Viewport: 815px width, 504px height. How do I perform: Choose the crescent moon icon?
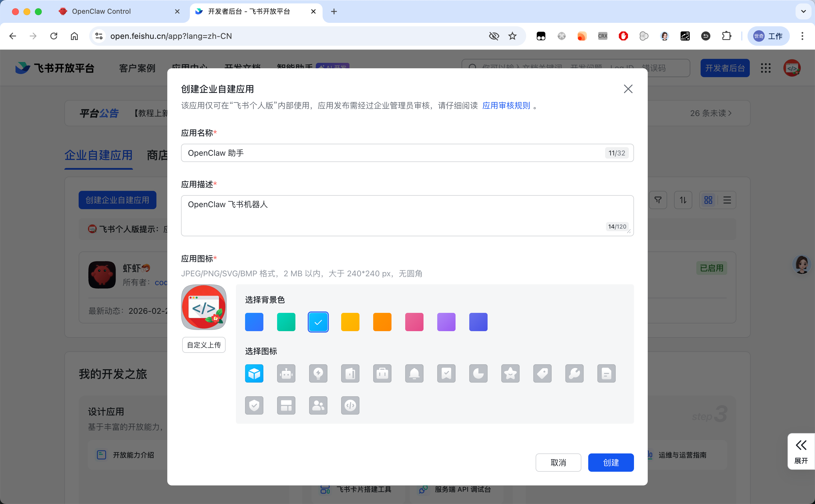coord(478,373)
